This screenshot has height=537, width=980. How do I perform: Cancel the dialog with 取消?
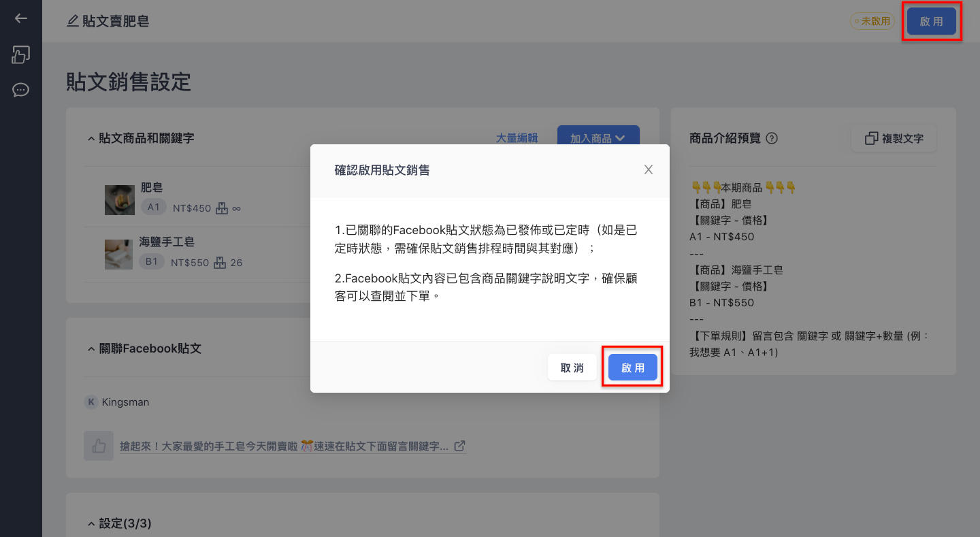[x=572, y=368]
